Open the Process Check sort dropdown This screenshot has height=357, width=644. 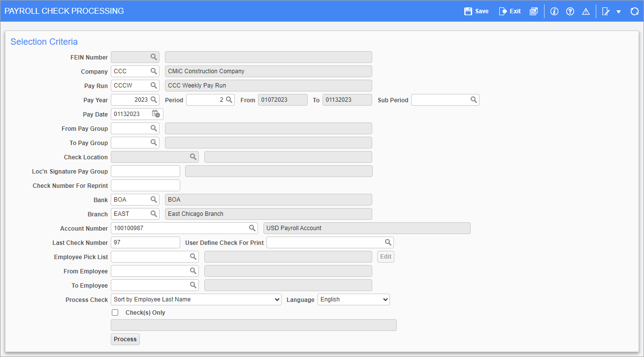[196, 299]
